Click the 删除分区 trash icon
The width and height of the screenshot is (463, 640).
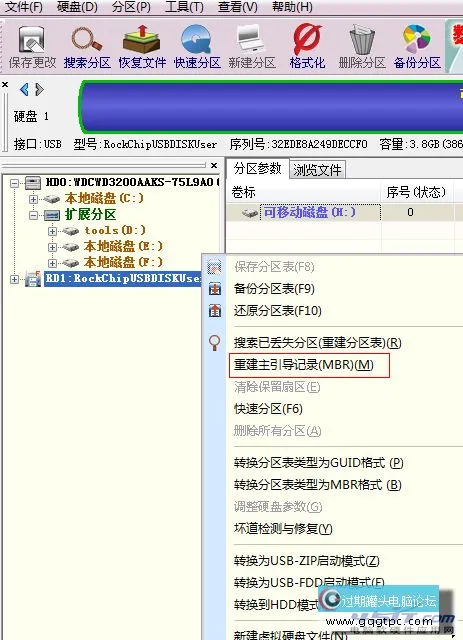point(362,39)
